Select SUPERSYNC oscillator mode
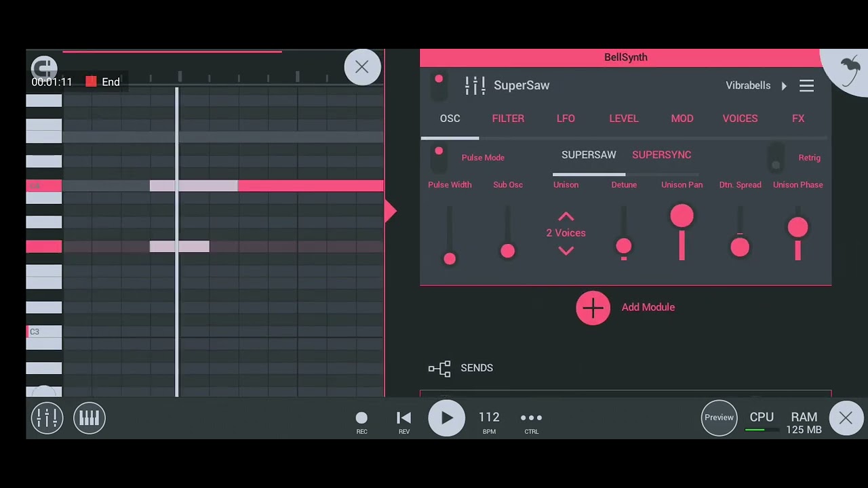Viewport: 868px width, 488px height. coord(662,155)
